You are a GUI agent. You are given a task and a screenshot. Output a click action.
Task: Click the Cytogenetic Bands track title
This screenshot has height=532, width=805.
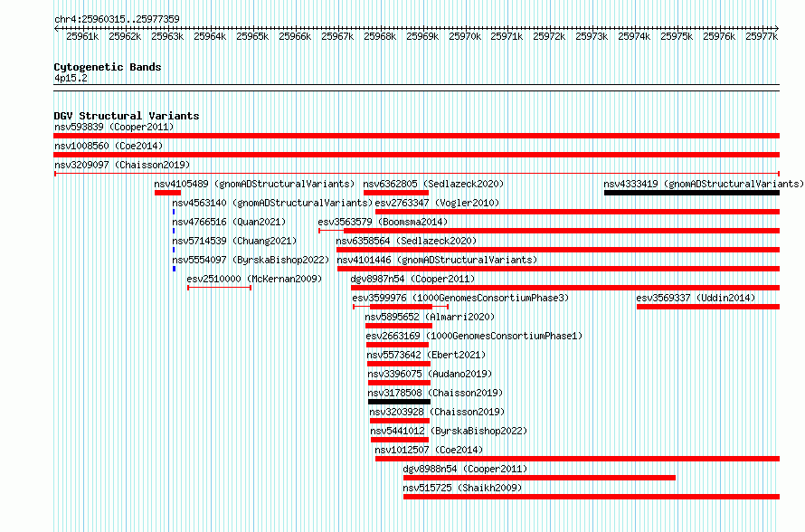tap(108, 67)
